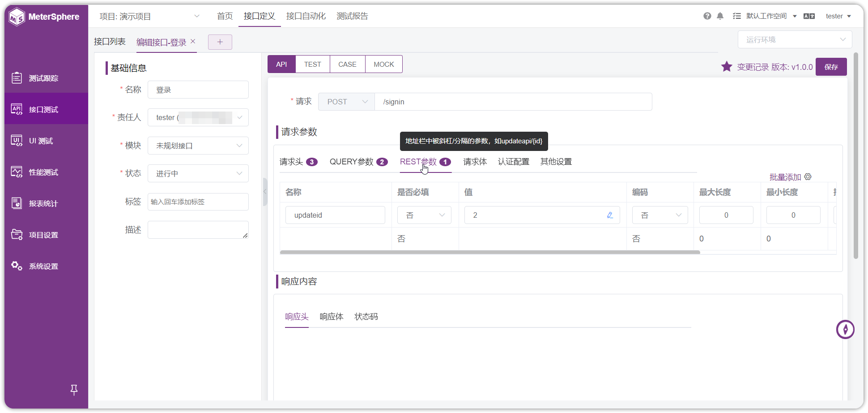Screen dimensions: 868x413
Task: Switch to the 接口自动化 menu
Action: tap(306, 16)
